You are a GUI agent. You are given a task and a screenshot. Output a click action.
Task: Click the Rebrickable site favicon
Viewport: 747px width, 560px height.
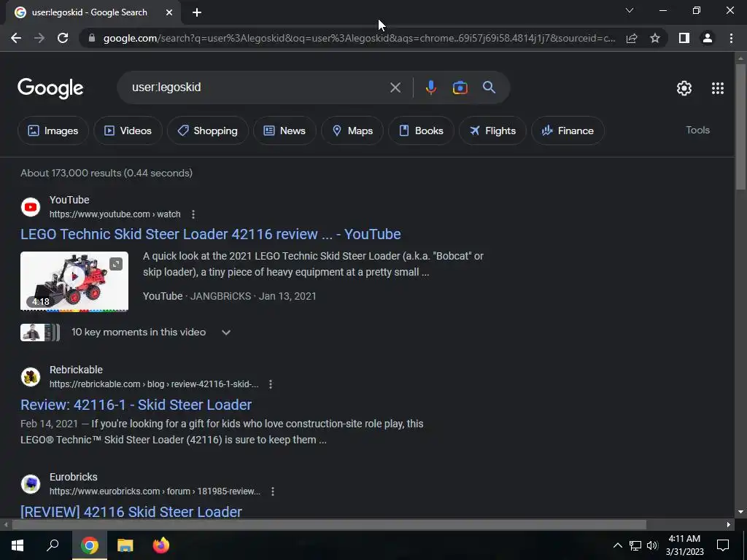click(x=31, y=377)
